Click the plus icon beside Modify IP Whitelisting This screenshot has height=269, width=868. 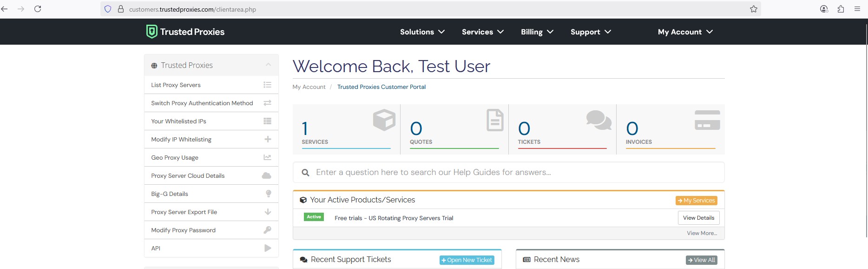(x=268, y=139)
